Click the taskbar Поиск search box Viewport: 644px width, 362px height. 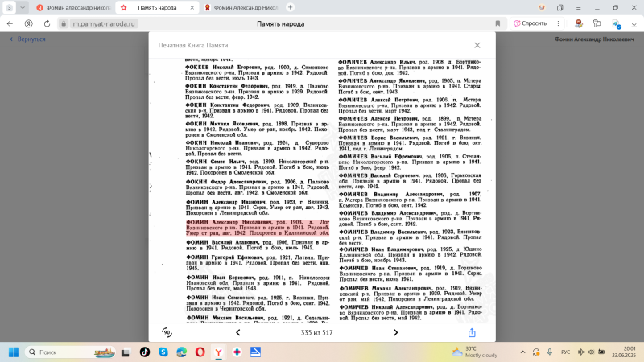point(71,352)
